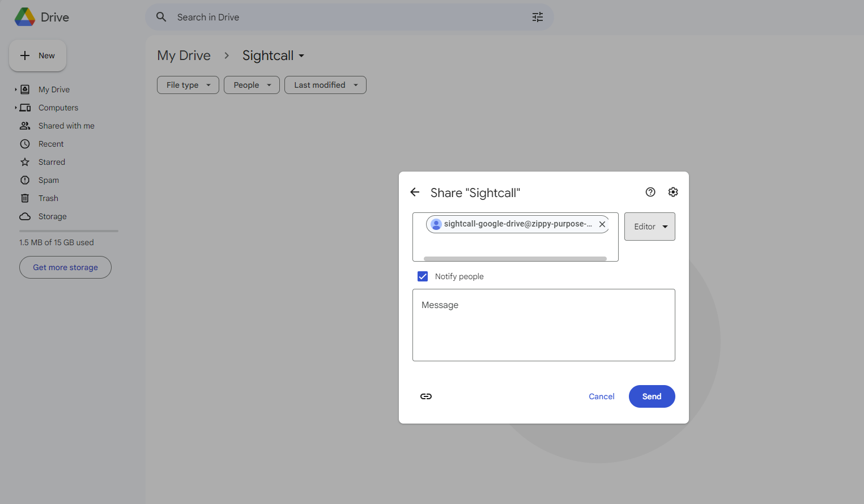This screenshot has height=504, width=864.
Task: Click the recipient avatar icon
Action: [x=436, y=224]
